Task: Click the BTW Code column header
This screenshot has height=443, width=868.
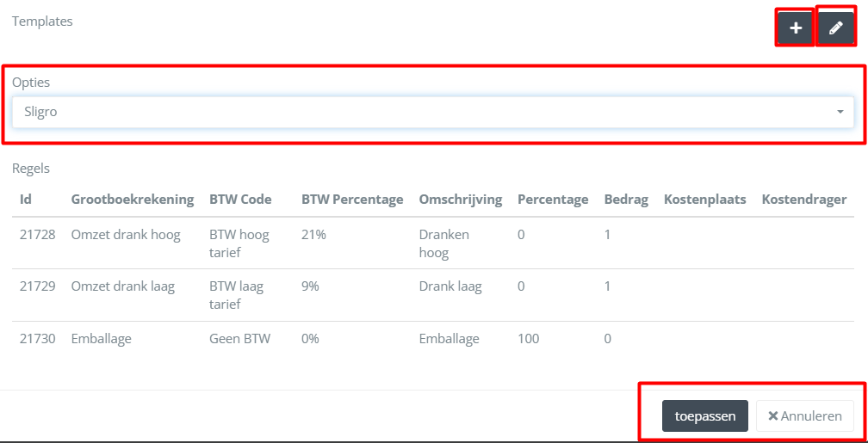Action: click(x=240, y=199)
